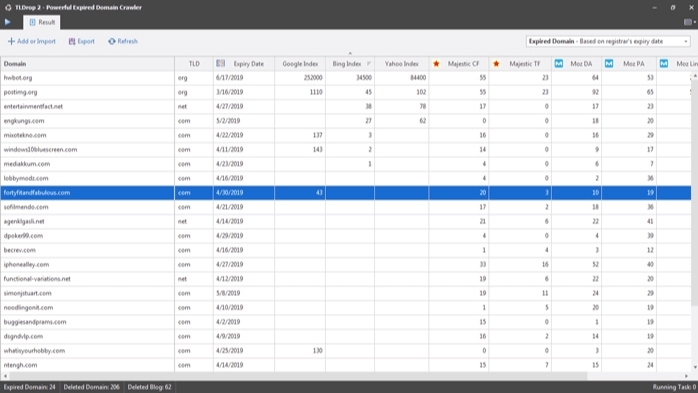Click the vertical scrollbar up arrow
Image resolution: width=698 pixels, height=393 pixels.
(x=694, y=76)
